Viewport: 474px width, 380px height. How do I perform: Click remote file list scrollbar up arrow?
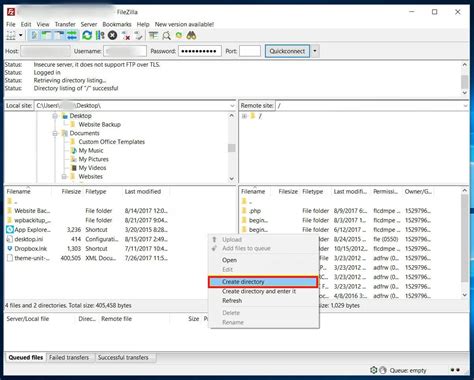pos(465,190)
